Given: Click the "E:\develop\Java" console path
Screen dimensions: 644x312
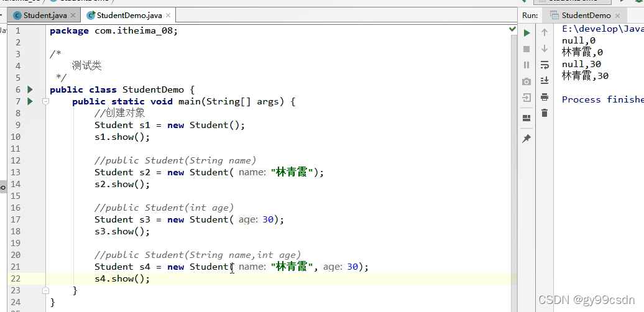Looking at the screenshot, I should pyautogui.click(x=602, y=29).
